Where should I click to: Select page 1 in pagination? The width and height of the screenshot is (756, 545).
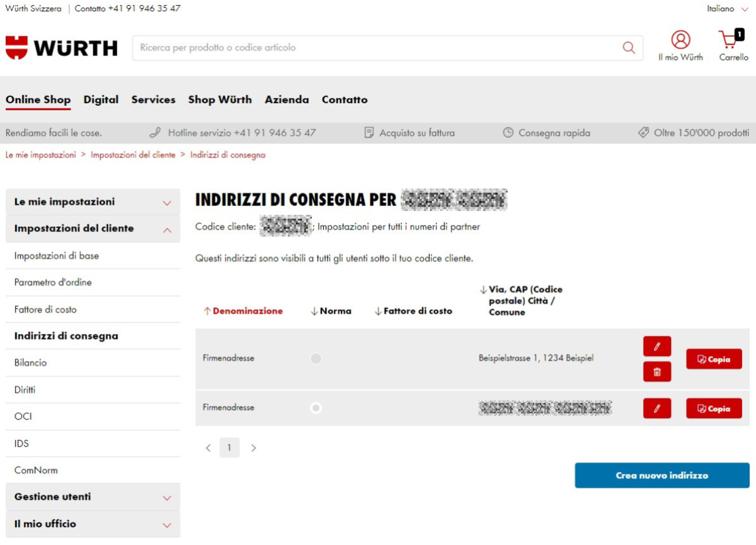(229, 448)
